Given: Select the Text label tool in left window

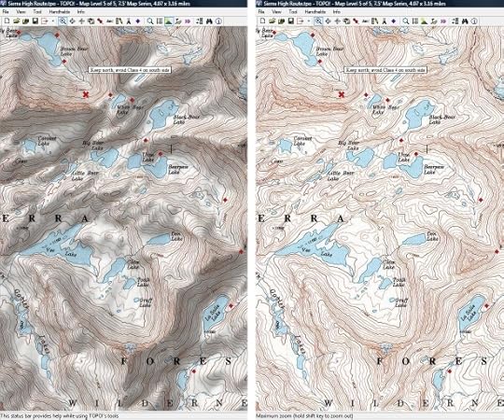Looking at the screenshot, I should 109,21.
